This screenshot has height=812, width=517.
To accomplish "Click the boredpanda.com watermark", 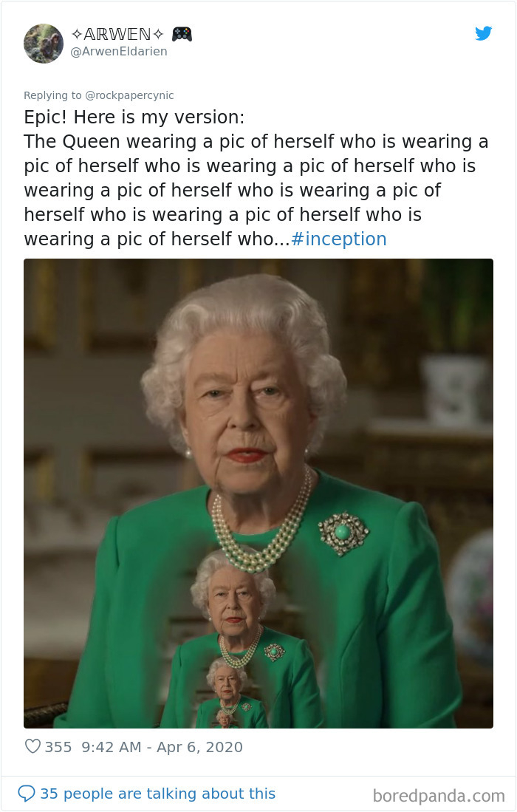I will (x=438, y=796).
